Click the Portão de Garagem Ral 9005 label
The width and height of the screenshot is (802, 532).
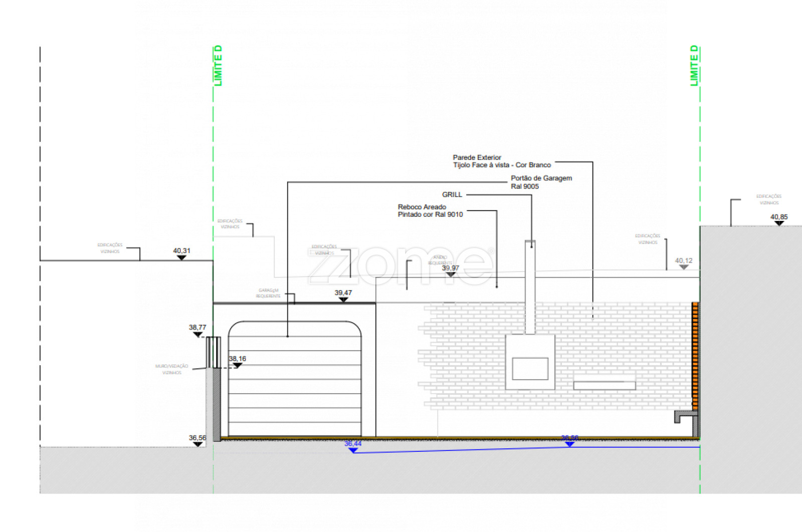point(541,182)
